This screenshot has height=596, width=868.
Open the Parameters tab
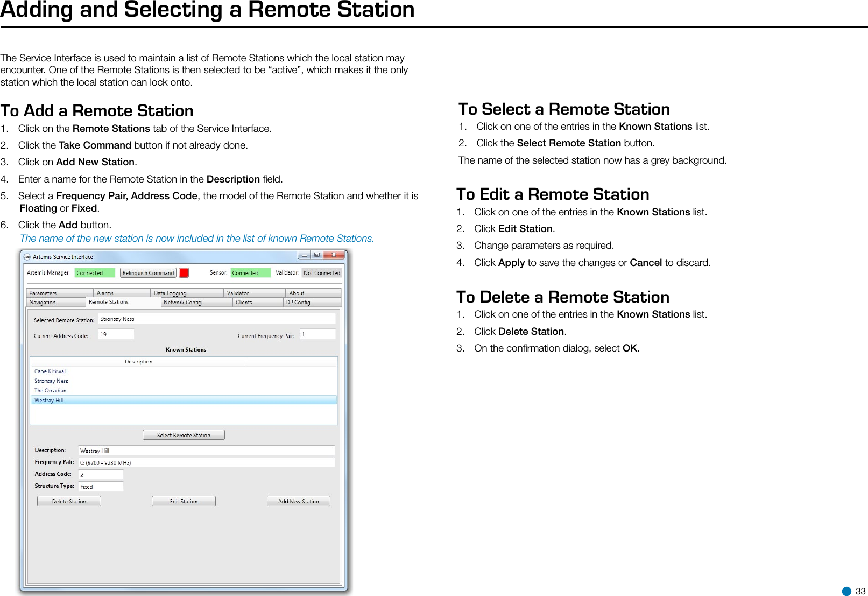pos(60,293)
